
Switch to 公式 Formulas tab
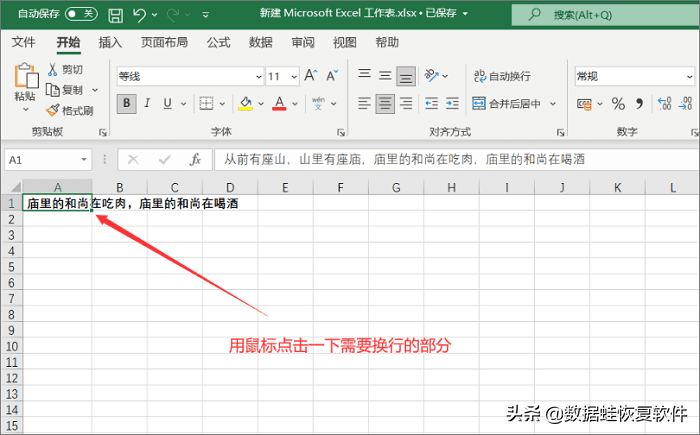coord(218,42)
